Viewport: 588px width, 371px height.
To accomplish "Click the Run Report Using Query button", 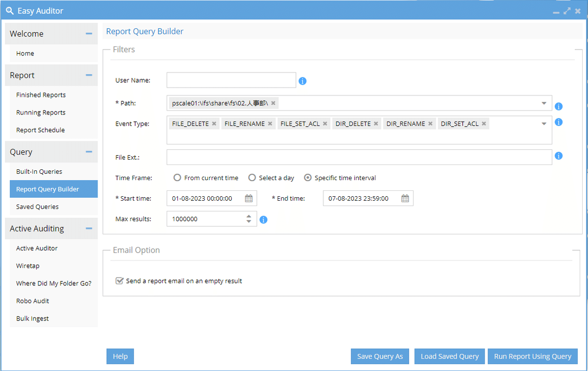I will (533, 356).
